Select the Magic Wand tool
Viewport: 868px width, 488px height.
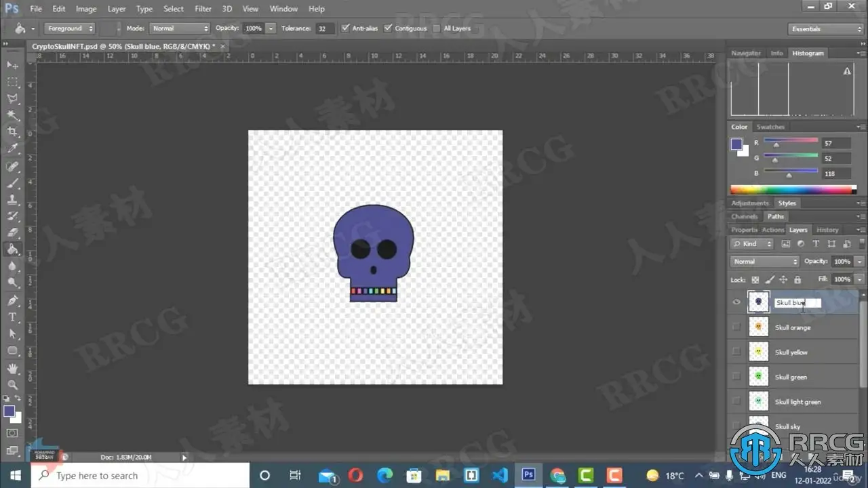[12, 115]
